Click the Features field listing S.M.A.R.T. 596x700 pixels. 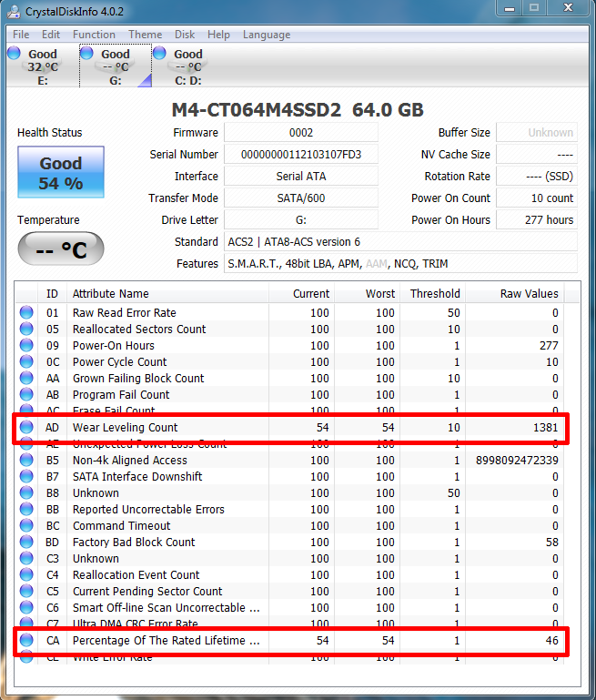click(x=400, y=264)
